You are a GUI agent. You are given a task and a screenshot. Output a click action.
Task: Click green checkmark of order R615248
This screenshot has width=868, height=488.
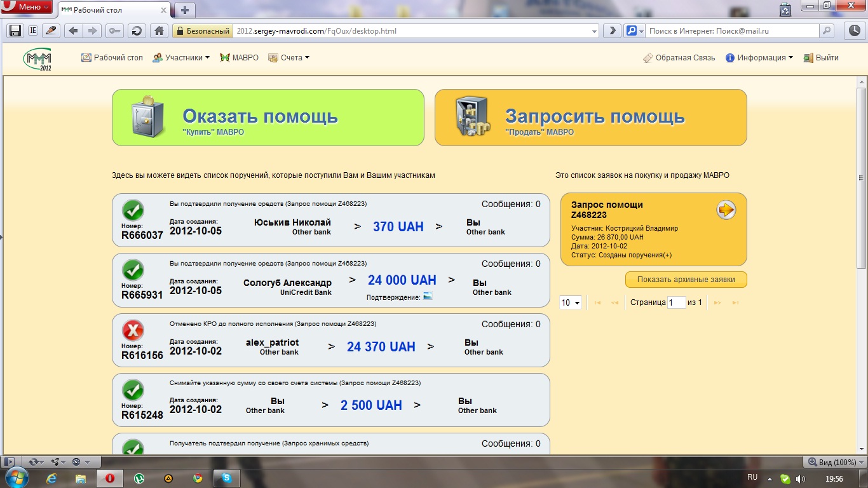(x=133, y=390)
